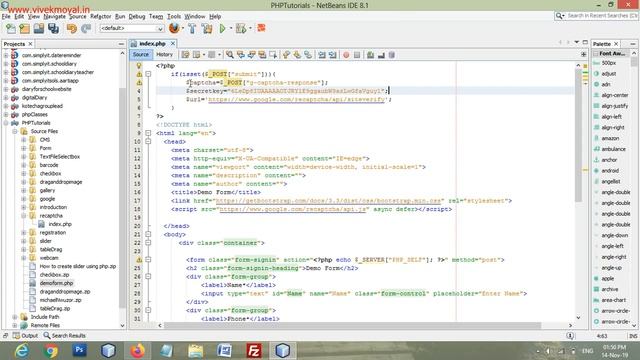Viewport: 640px width, 360px height.
Task: Click the Firefox browser selector icon
Action: point(174,28)
